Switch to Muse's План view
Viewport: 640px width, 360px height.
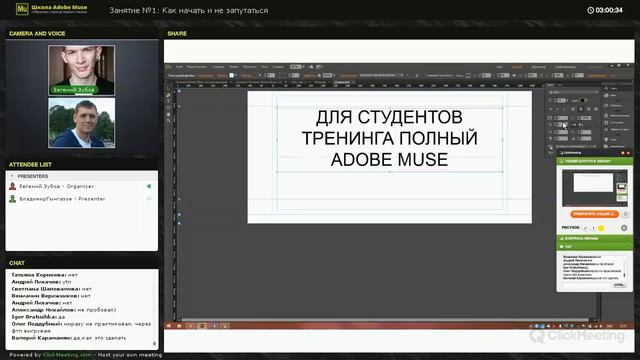pyautogui.click(x=499, y=67)
